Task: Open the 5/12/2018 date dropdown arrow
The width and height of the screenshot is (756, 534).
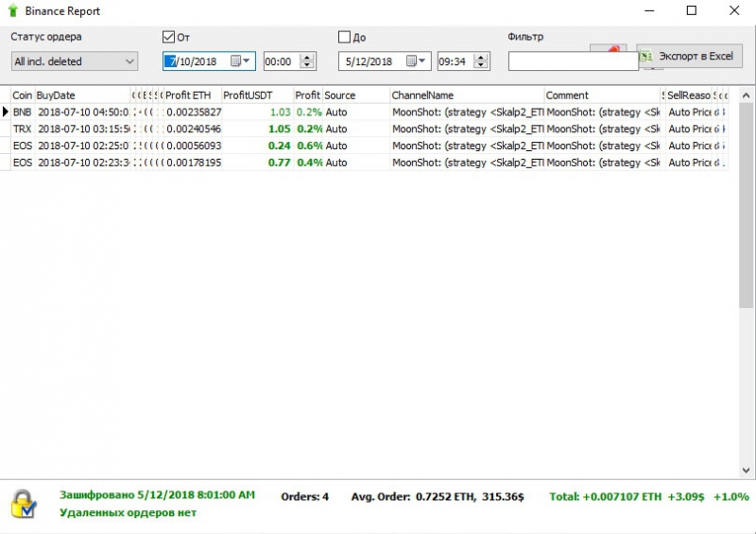Action: (x=421, y=60)
